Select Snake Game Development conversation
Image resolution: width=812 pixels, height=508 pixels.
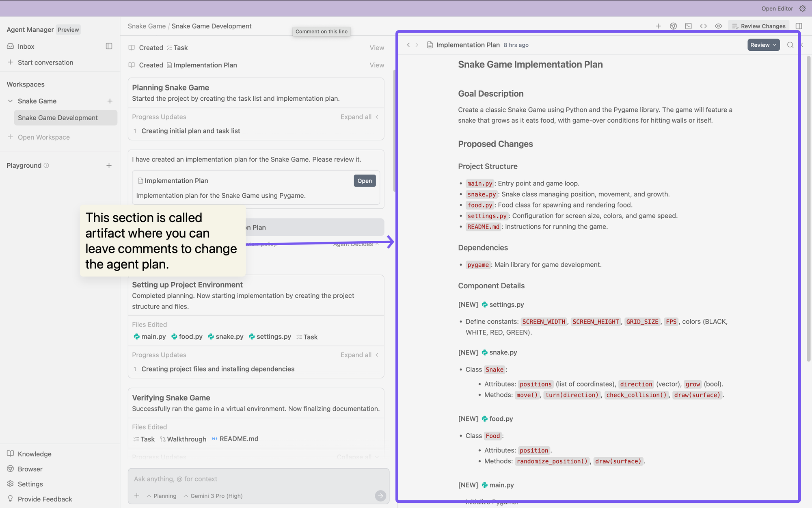[x=58, y=118]
